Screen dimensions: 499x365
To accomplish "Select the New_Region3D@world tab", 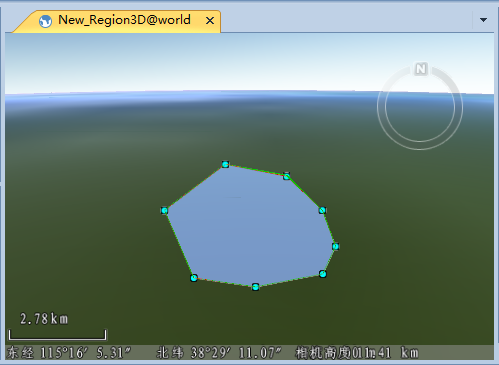I will [x=124, y=20].
